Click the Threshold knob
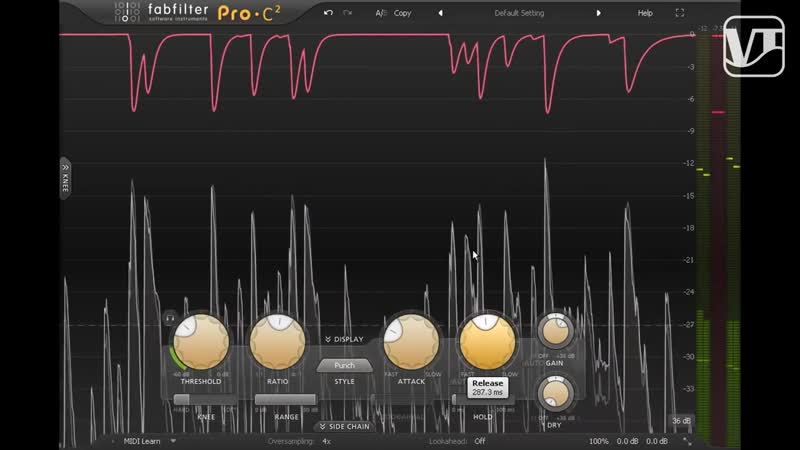Viewport: 800px width, 450px height. click(x=201, y=341)
